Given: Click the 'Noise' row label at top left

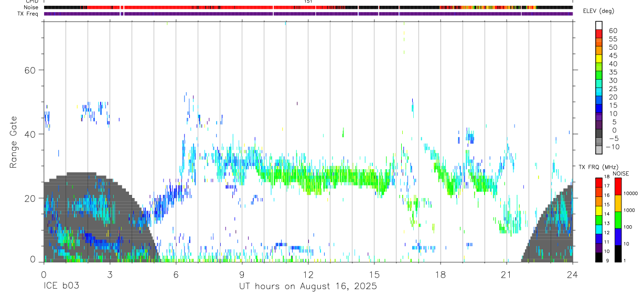Looking at the screenshot, I should click(32, 7).
